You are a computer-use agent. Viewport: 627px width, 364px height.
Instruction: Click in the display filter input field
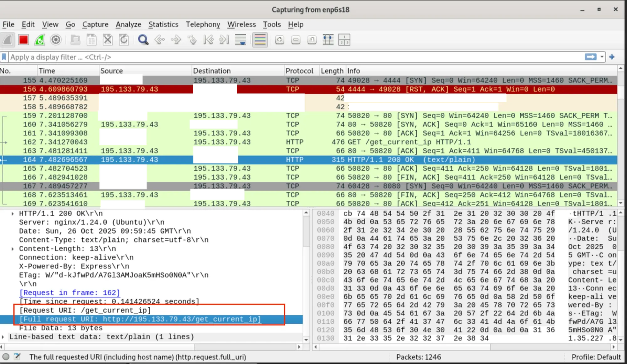point(296,57)
